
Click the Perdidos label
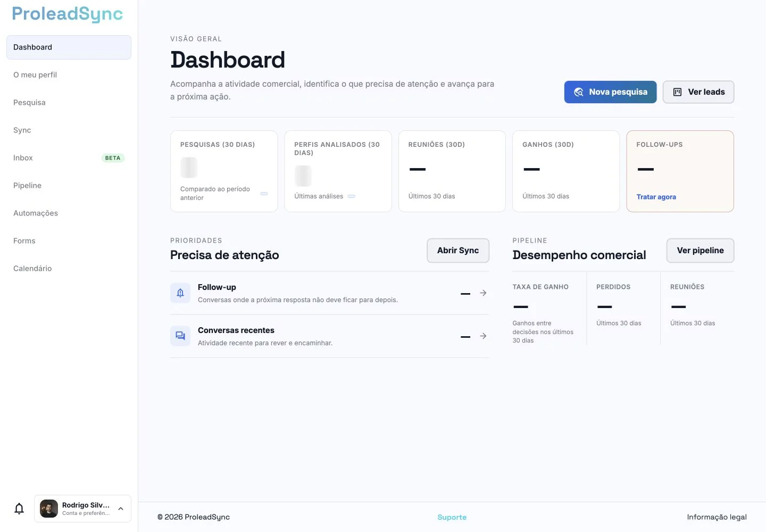coord(613,287)
